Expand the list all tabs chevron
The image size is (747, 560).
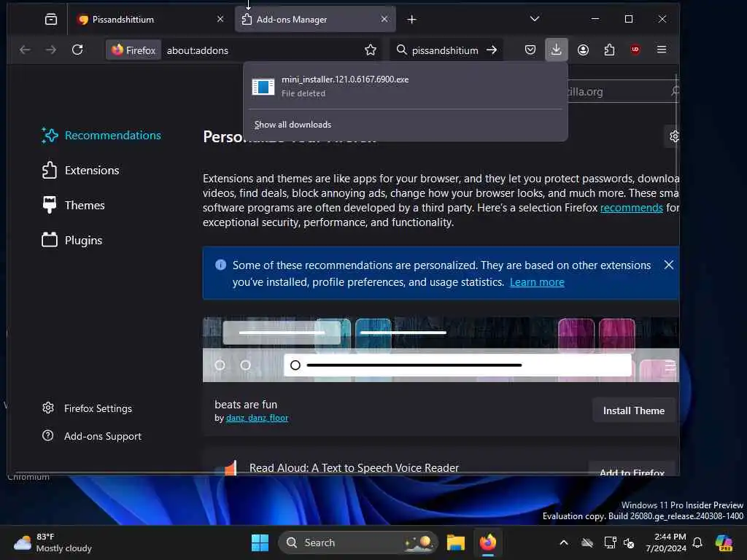click(x=535, y=19)
